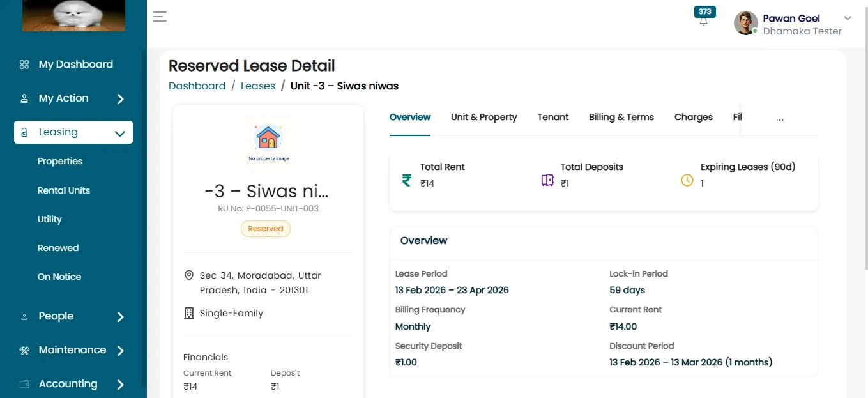Open the Tenant tab
The width and height of the screenshot is (868, 398).
point(553,117)
